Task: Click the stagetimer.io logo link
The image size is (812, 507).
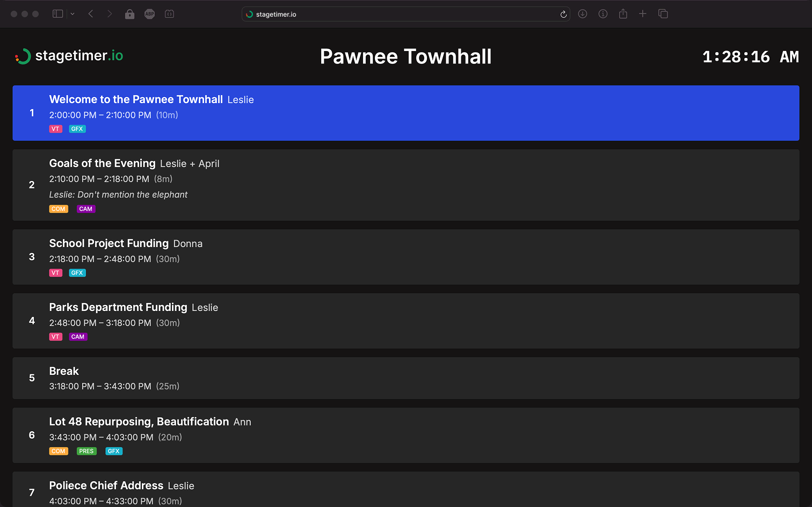Action: click(x=69, y=56)
